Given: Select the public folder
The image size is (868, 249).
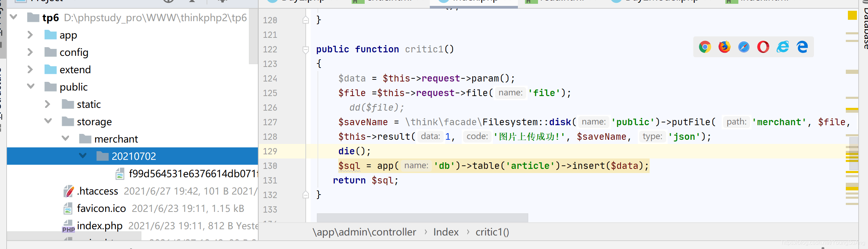Looking at the screenshot, I should (x=73, y=87).
